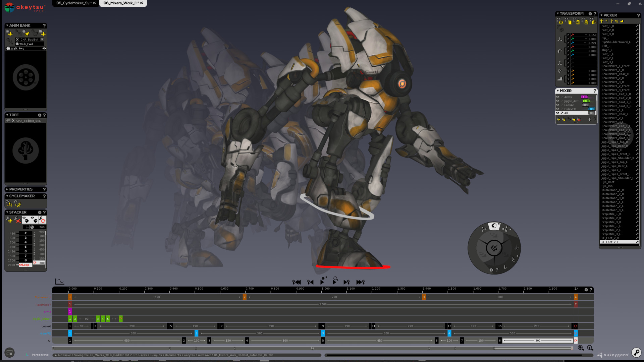Screen dimensions: 644x362
Task: Click the Transform power reset icon
Action: pos(561,22)
